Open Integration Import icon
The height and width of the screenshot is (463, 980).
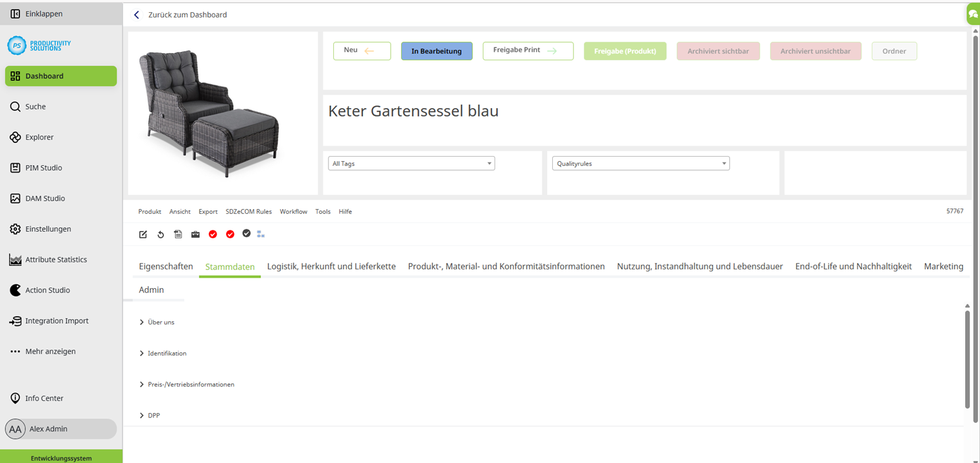pos(15,321)
